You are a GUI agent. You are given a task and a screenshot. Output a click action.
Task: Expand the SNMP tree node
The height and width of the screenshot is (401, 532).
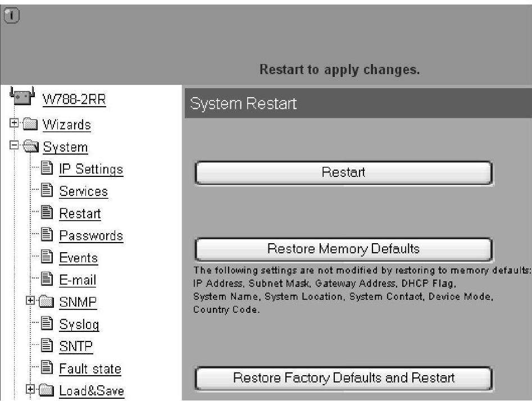point(30,300)
